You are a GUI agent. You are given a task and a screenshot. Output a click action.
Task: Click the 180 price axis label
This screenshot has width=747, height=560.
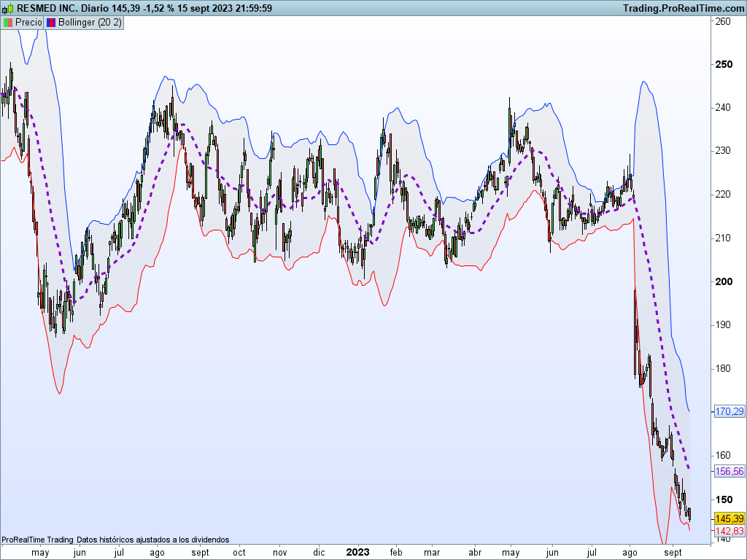coord(723,368)
